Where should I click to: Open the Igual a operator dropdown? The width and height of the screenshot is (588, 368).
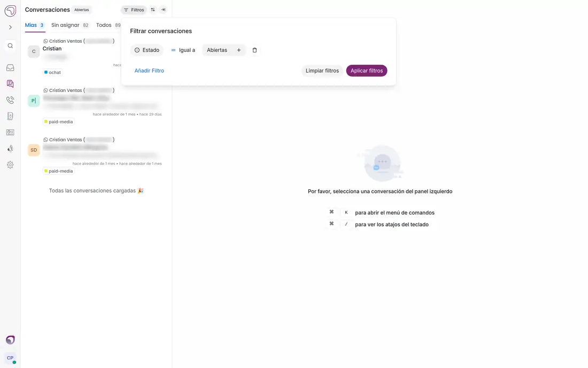point(183,50)
